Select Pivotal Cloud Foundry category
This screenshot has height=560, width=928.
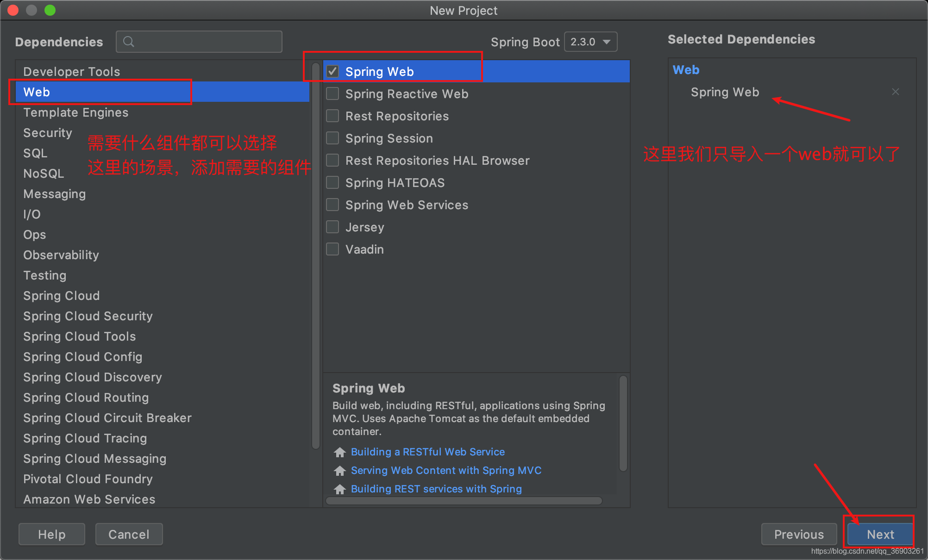pos(163,479)
